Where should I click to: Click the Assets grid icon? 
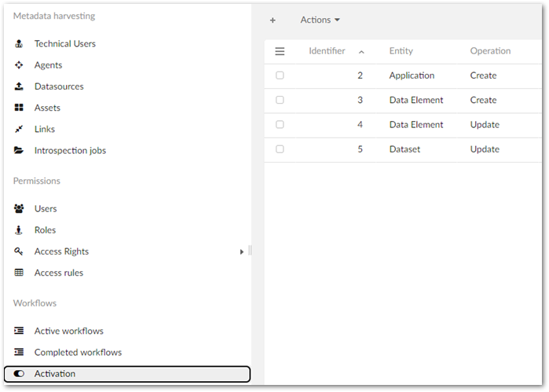coord(19,108)
